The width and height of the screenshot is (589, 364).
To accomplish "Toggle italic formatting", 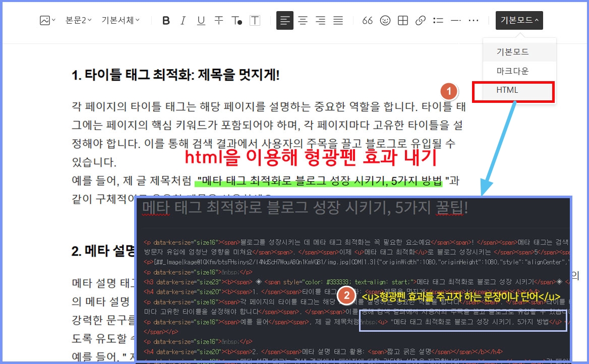I will 184,21.
